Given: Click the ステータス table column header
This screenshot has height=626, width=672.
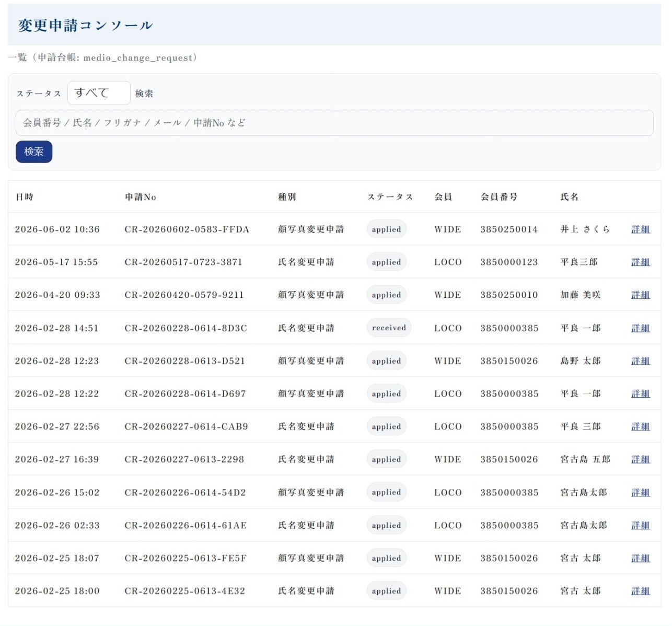Looking at the screenshot, I should 390,197.
